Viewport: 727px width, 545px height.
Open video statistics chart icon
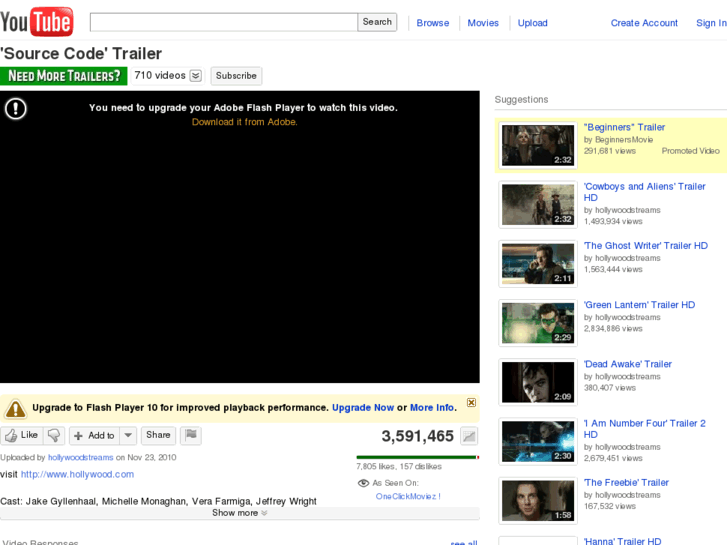[x=469, y=436]
